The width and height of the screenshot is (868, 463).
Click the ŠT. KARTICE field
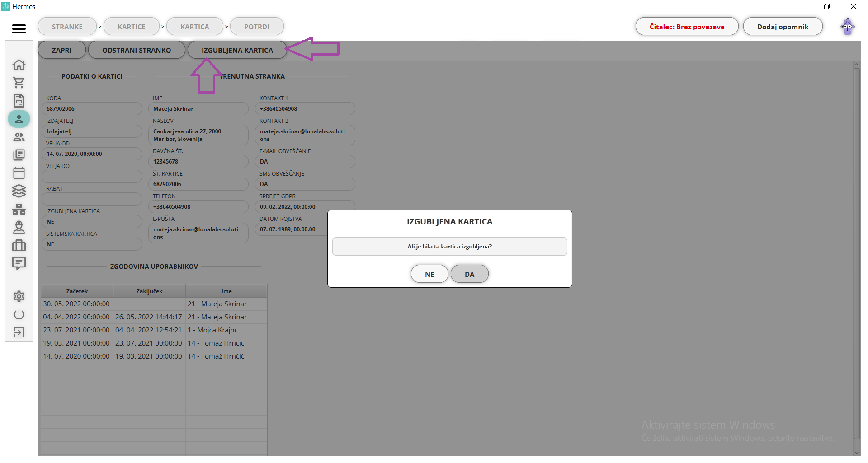[x=198, y=184]
